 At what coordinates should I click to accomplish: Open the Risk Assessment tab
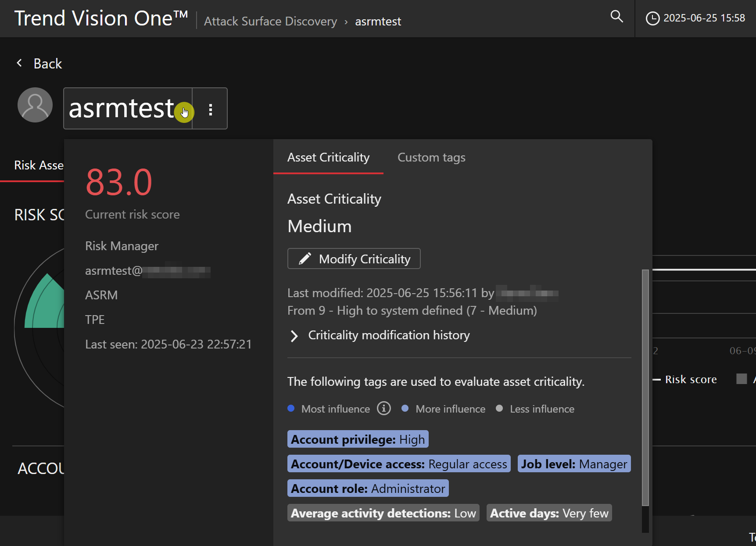pyautogui.click(x=39, y=165)
